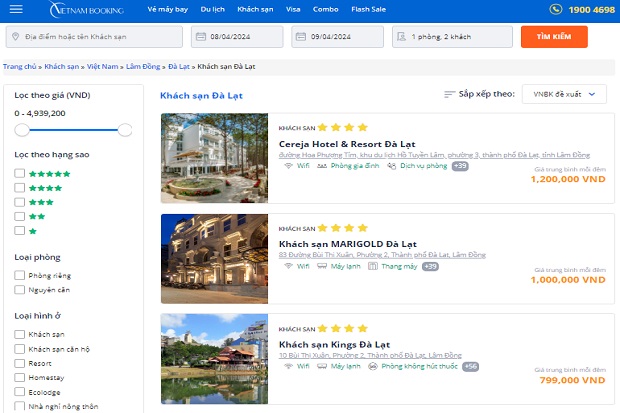Check the Homestay accommodation type
Image resolution: width=620 pixels, height=413 pixels.
click(x=19, y=377)
